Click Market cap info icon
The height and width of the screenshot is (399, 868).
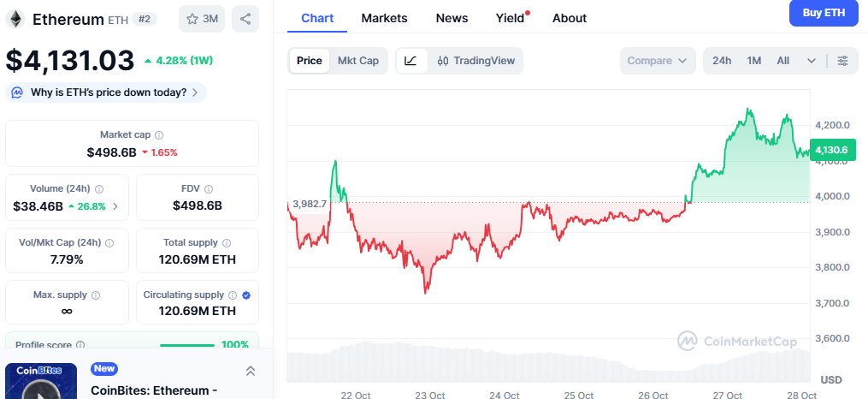tap(159, 135)
